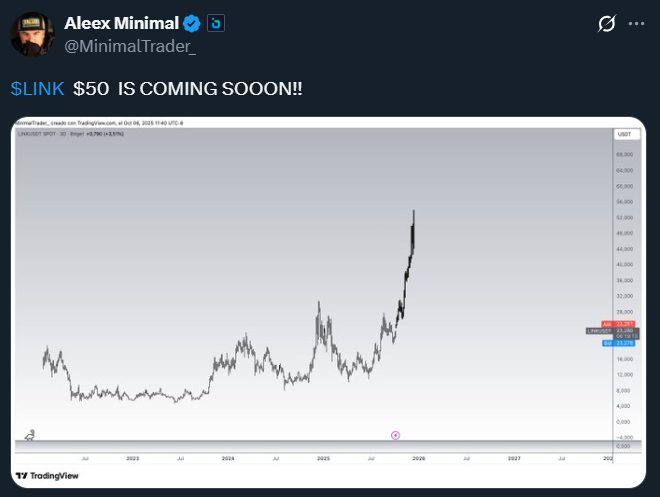Open the tweet text "IS COMING SOOON!!"
The height and width of the screenshot is (497, 660).
(210, 88)
